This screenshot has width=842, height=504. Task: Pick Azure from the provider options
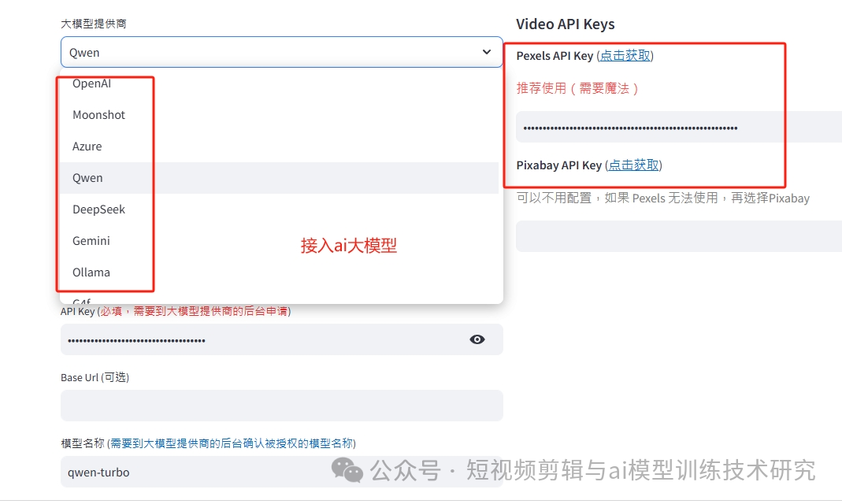tap(279, 146)
